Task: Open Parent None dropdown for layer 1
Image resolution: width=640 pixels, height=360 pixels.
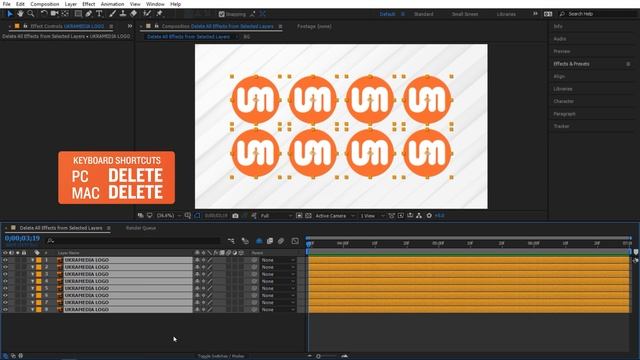Action: [x=278, y=260]
